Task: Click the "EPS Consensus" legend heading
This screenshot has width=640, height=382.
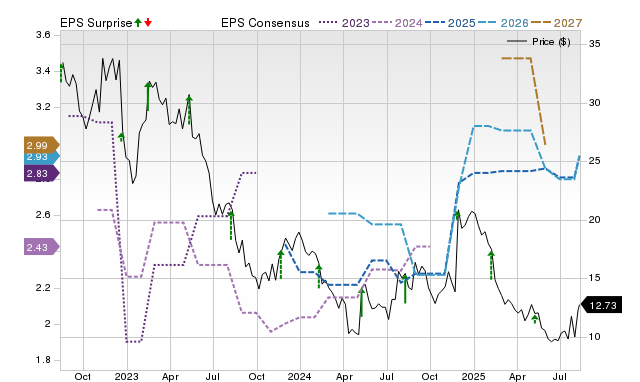Action: pyautogui.click(x=265, y=23)
